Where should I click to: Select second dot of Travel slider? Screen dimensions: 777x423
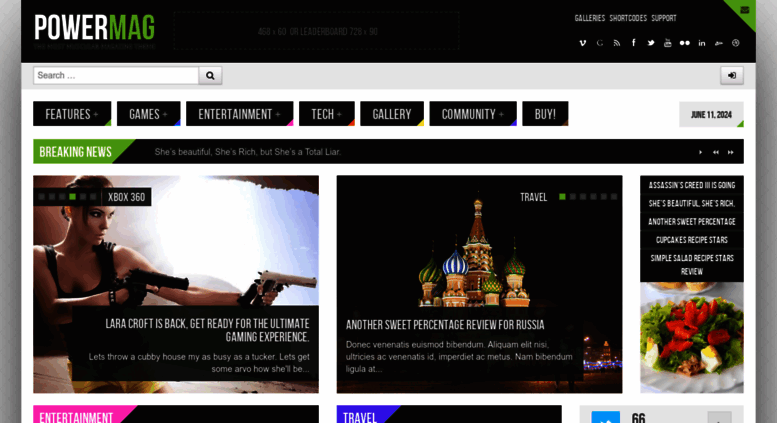tap(572, 197)
